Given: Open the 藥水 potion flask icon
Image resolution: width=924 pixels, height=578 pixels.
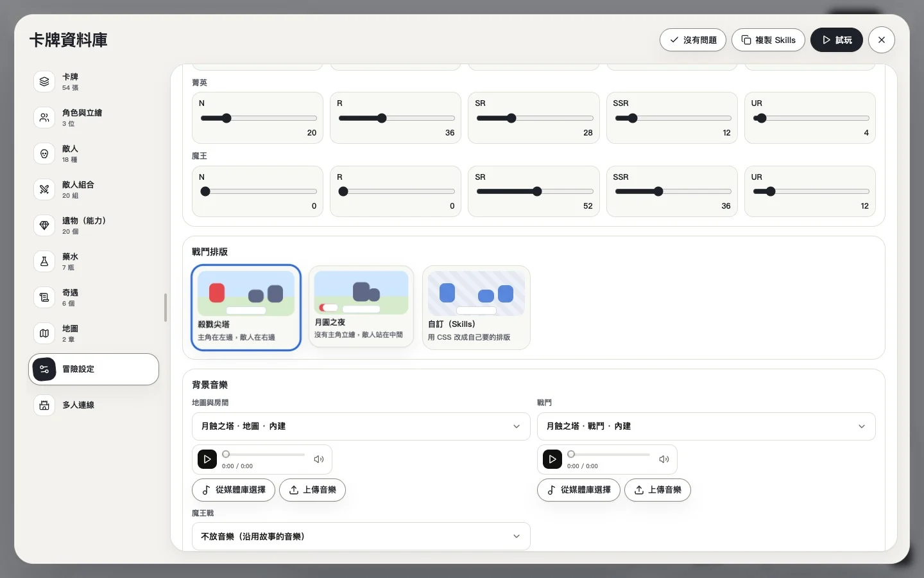Looking at the screenshot, I should [x=44, y=261].
